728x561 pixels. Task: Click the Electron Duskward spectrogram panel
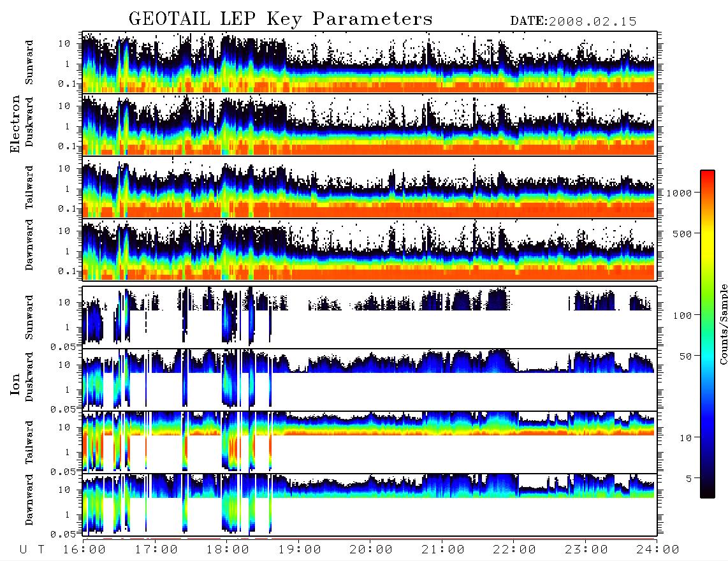pos(370,124)
